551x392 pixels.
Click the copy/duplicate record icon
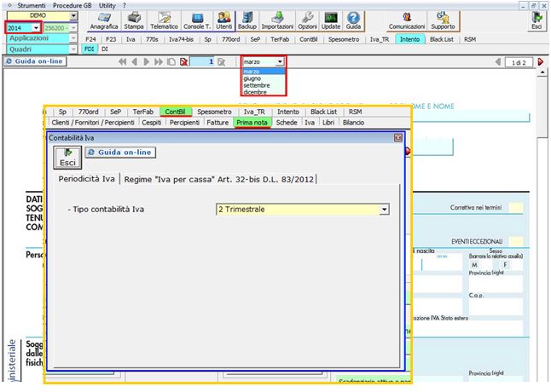pyautogui.click(x=171, y=61)
